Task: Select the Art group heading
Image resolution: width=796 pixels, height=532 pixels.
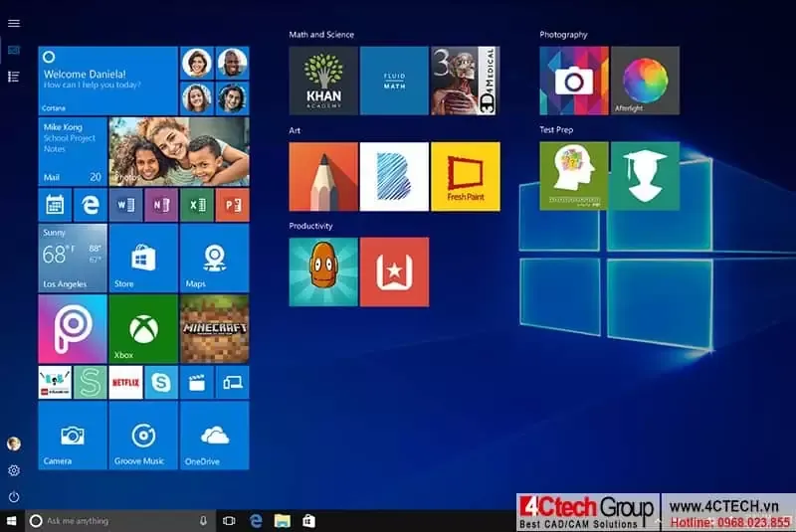Action: pyautogui.click(x=295, y=130)
